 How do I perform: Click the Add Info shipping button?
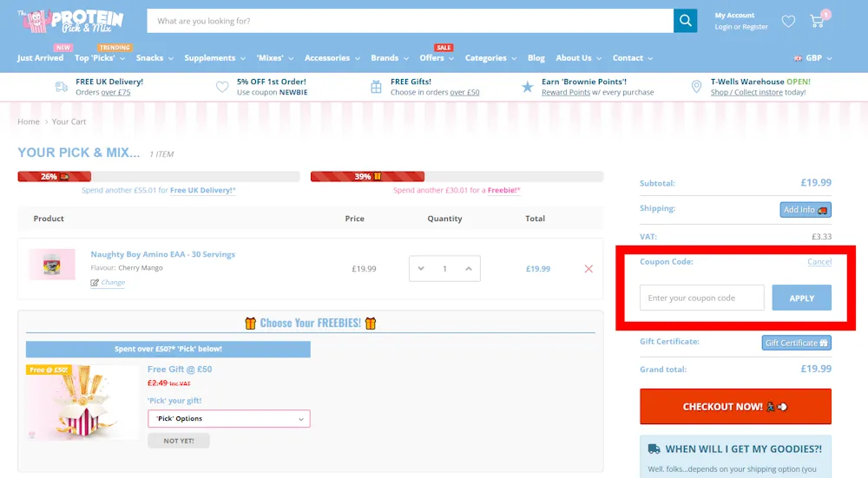(805, 209)
